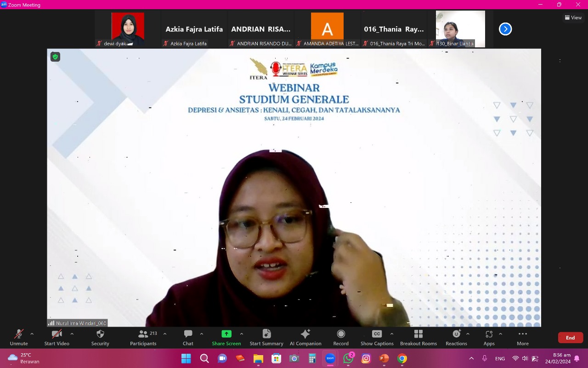This screenshot has width=588, height=368.
Task: Expand video options arrow beside Start Video
Action: 72,334
